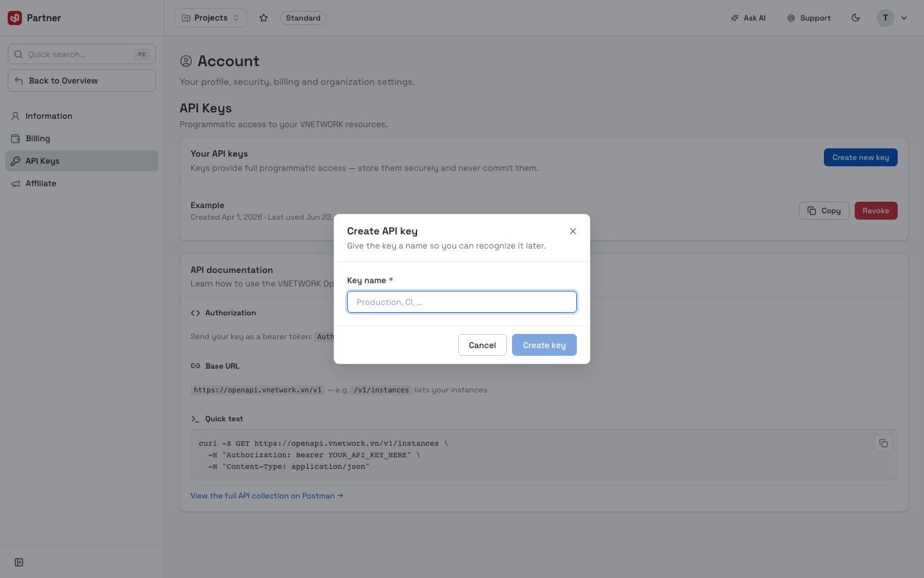The width and height of the screenshot is (924, 578).
Task: Focus the Quick search field
Action: click(81, 54)
